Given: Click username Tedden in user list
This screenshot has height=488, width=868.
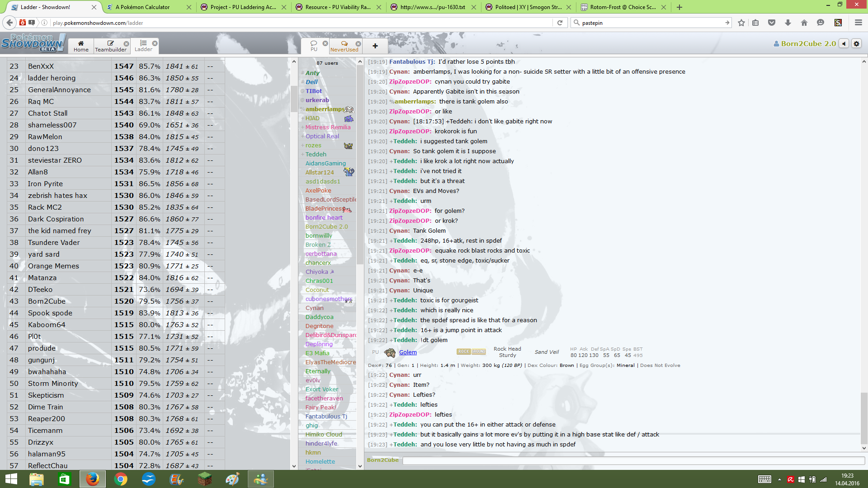Looking at the screenshot, I should click(x=316, y=155).
